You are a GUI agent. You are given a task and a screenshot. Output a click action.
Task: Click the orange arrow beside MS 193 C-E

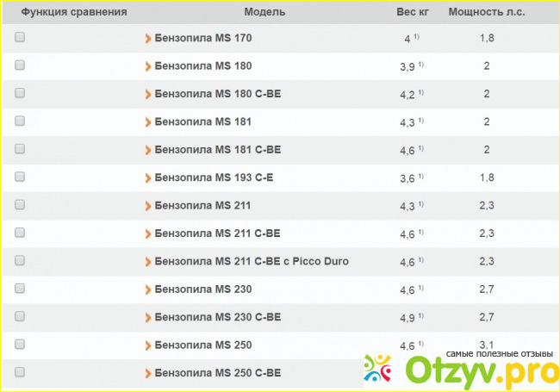pyautogui.click(x=148, y=177)
